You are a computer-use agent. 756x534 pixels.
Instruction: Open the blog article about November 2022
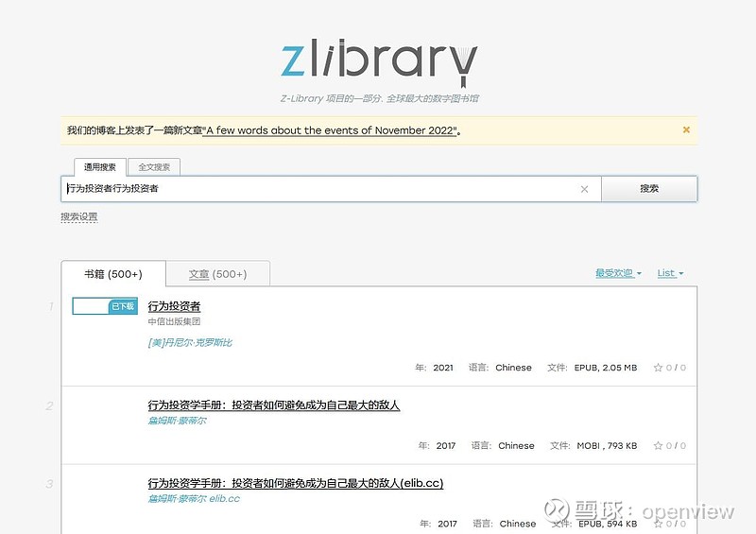click(x=329, y=130)
